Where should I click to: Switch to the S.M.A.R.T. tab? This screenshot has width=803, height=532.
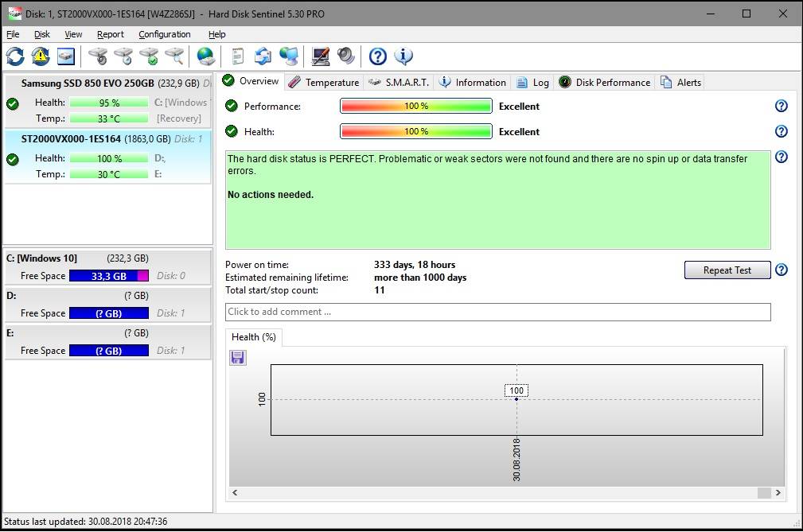(x=399, y=83)
